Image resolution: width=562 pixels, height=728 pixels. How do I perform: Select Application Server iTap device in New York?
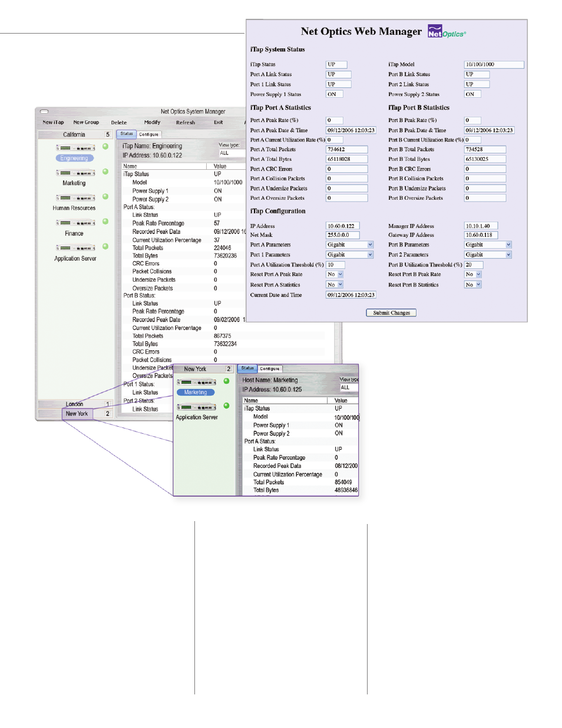(x=196, y=407)
